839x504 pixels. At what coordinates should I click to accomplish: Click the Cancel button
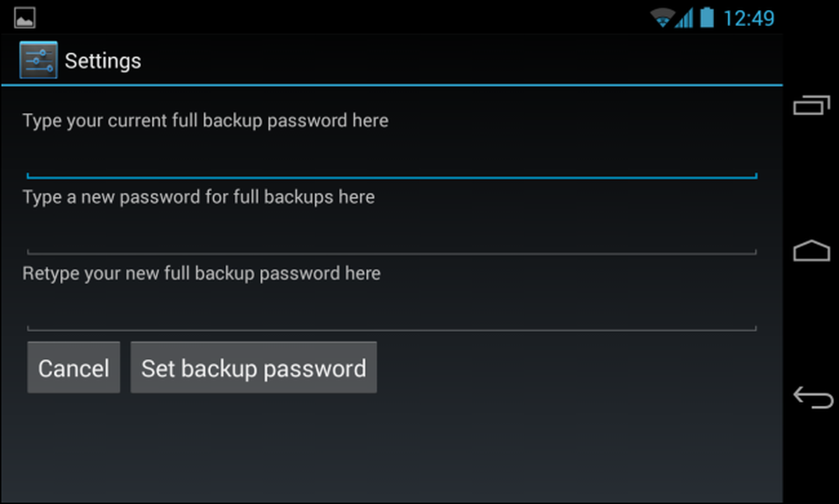coord(74,367)
